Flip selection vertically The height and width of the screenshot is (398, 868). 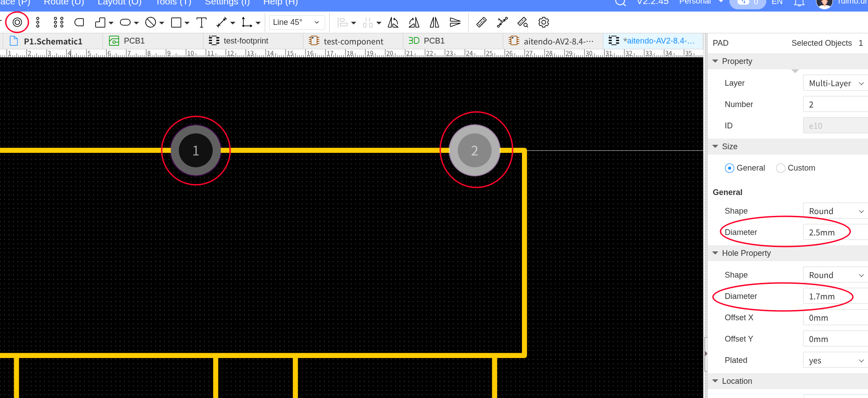(x=455, y=22)
